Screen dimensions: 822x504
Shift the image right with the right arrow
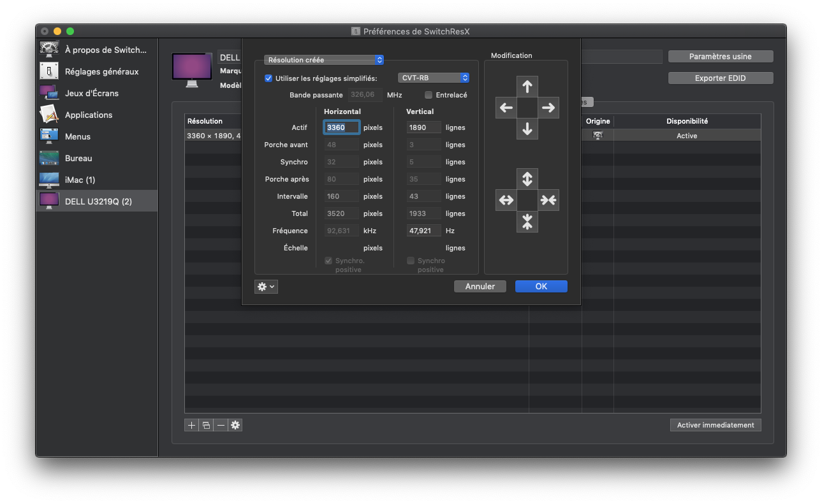(548, 108)
